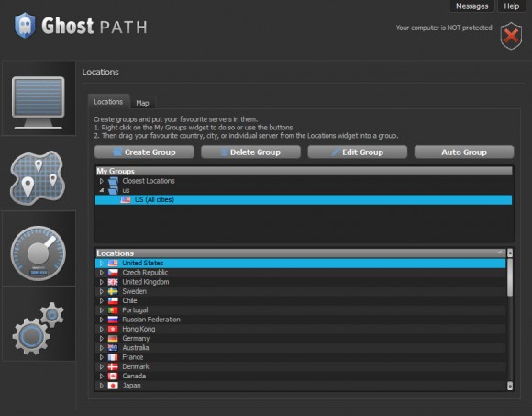532x416 pixels.
Task: Open the gears settings sidebar icon
Action: [39, 328]
